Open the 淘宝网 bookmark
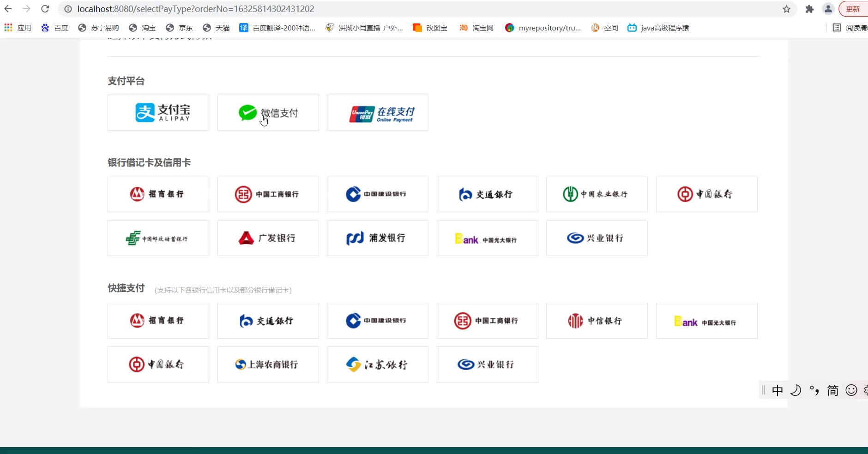Image resolution: width=868 pixels, height=454 pixels. tap(476, 28)
